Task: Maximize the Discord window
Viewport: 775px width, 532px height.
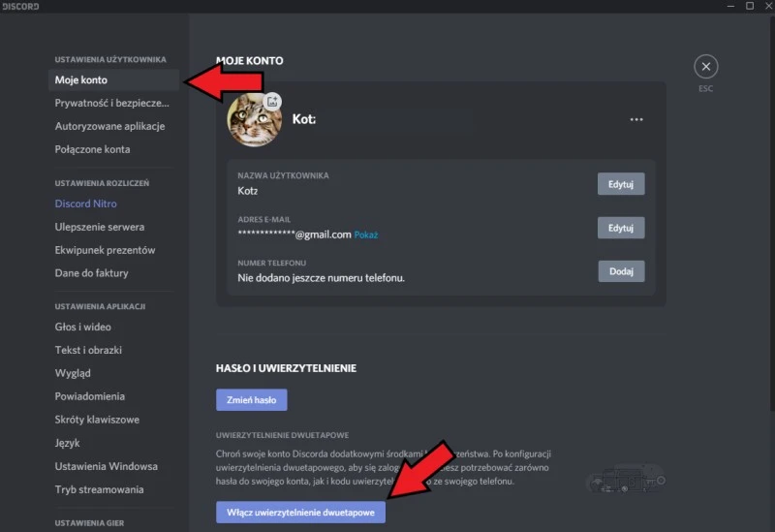Action: (750, 6)
